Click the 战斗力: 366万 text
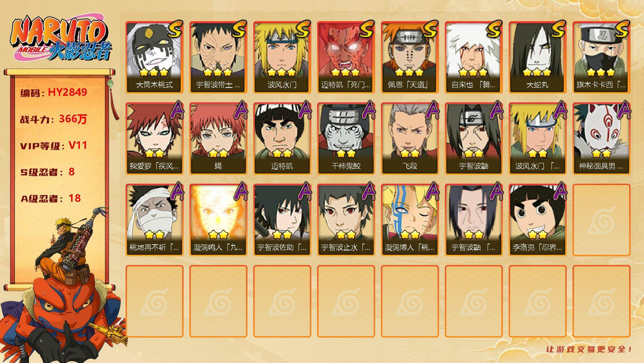644x363 pixels. click(x=54, y=119)
